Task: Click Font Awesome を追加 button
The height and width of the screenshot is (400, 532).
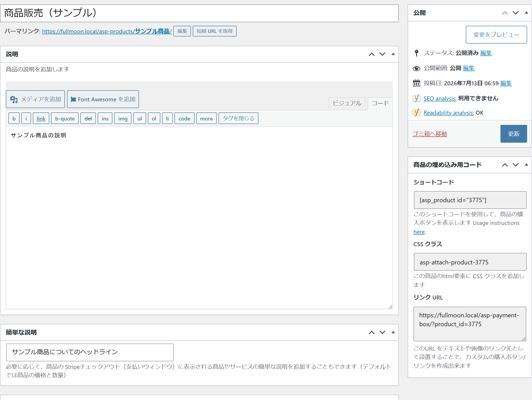Action: (x=103, y=99)
